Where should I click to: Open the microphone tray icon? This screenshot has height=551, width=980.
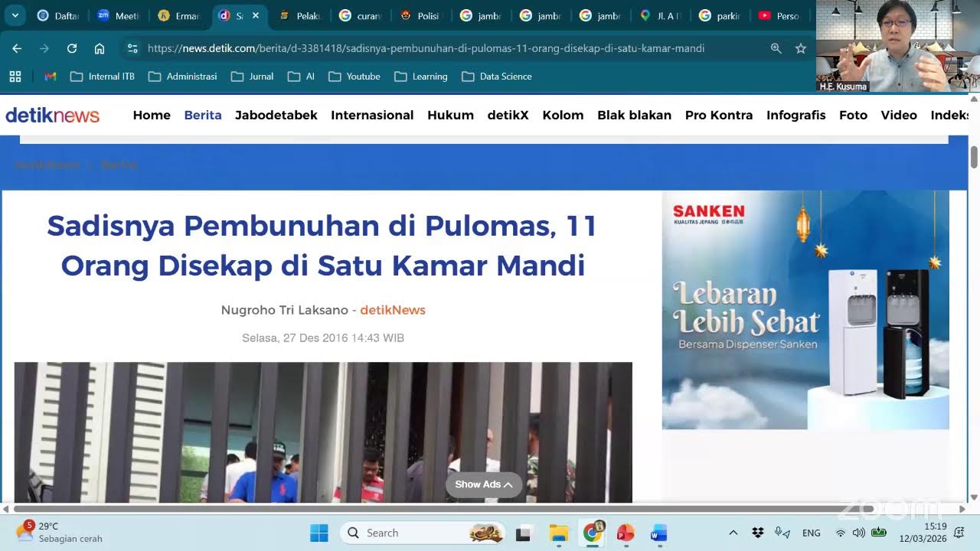pos(782,533)
